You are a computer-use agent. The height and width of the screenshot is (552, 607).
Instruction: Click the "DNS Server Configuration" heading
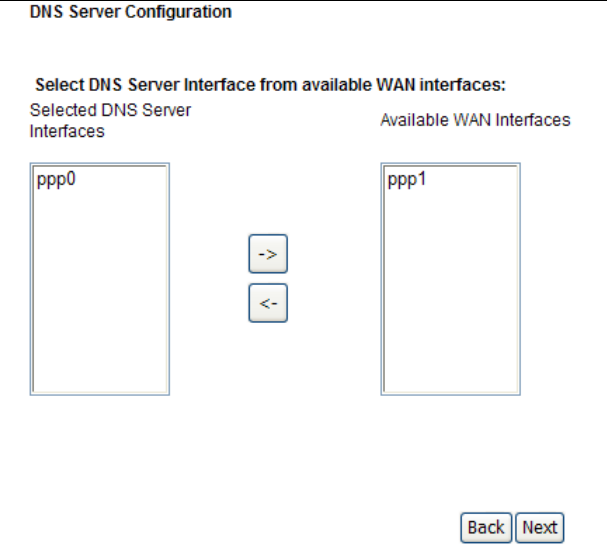tap(118, 12)
